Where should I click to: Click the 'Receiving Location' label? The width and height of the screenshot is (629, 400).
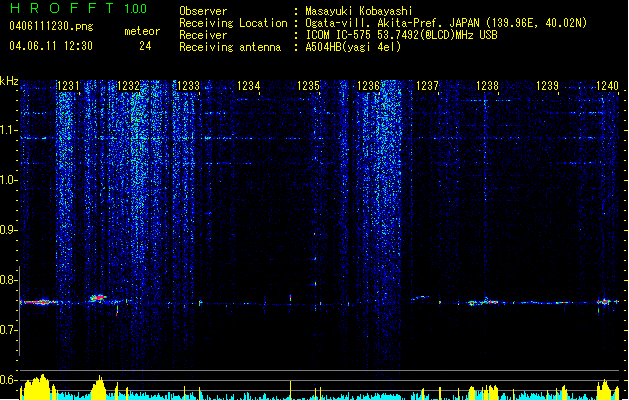(x=233, y=23)
